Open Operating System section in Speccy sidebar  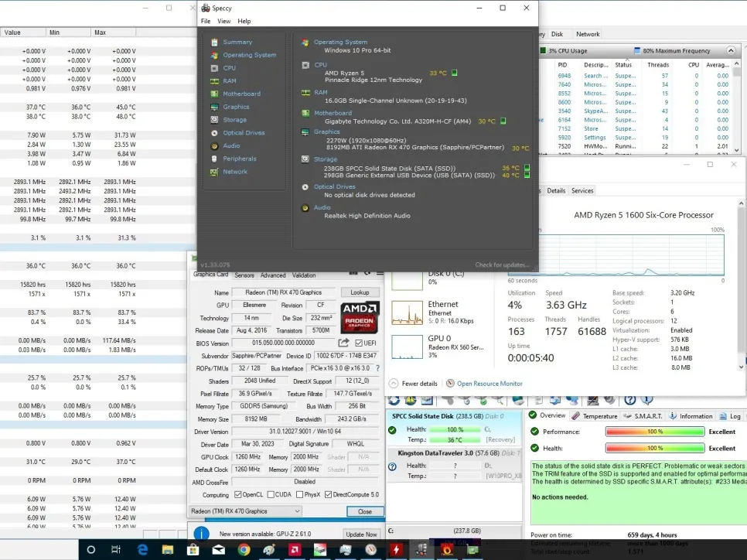coord(250,55)
